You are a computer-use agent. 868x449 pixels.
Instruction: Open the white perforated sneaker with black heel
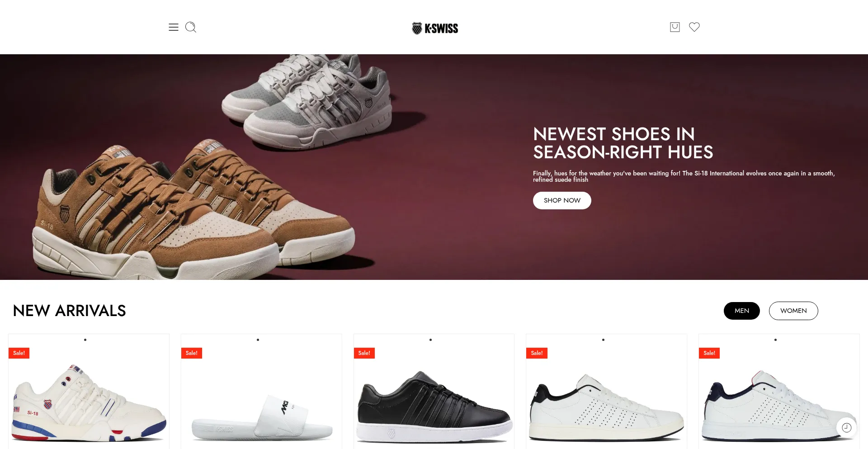tap(607, 408)
